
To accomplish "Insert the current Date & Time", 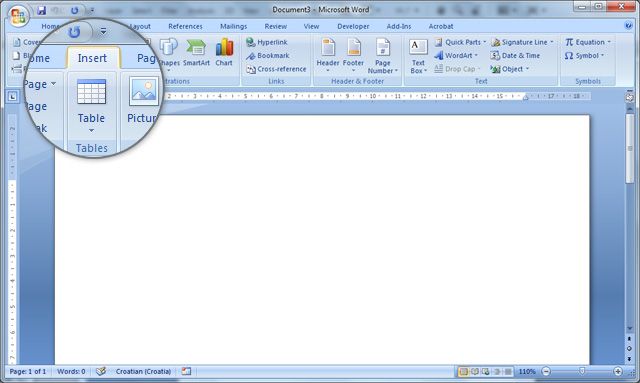I will (515, 56).
